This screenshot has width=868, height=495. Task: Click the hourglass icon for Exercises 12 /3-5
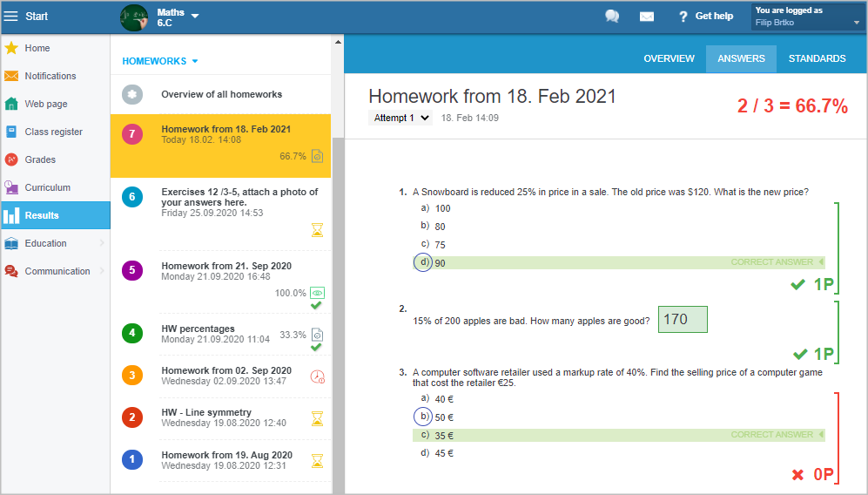coord(317,230)
